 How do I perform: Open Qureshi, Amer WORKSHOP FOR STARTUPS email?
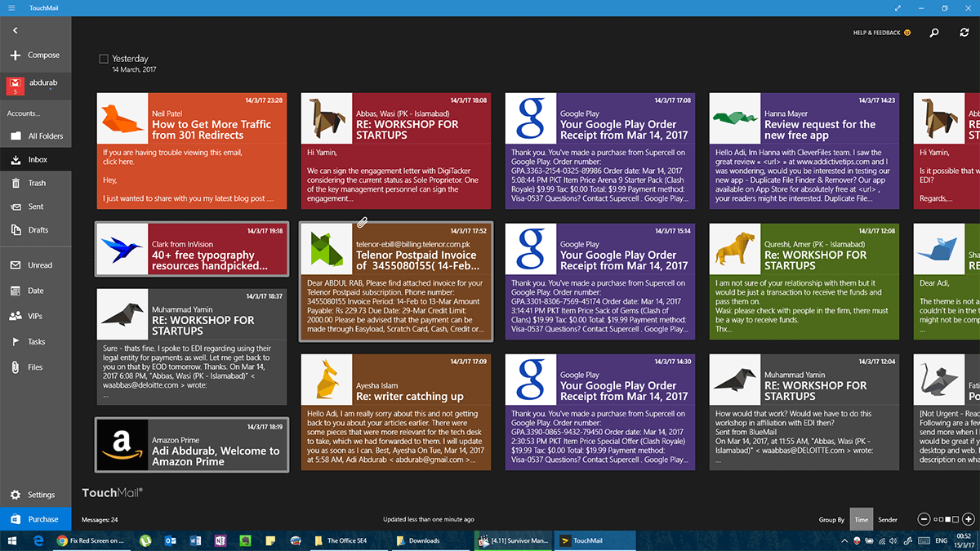pos(804,282)
